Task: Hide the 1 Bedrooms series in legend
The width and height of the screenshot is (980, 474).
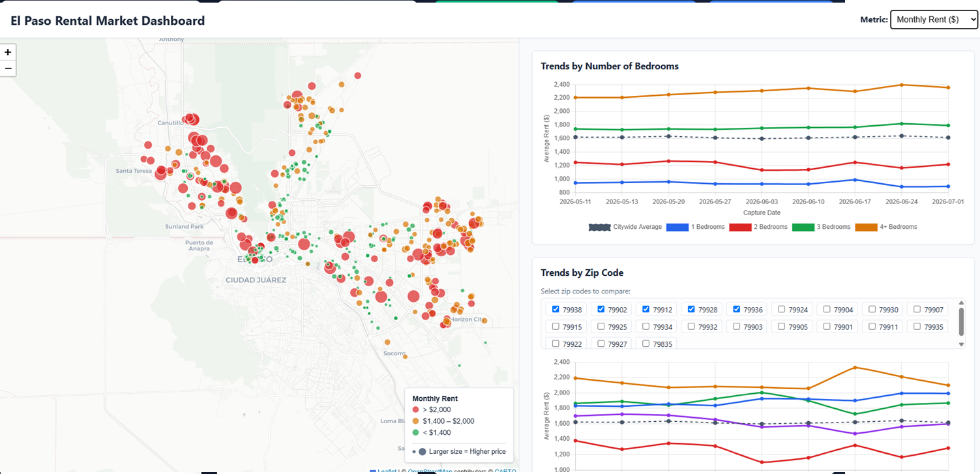Action: (x=695, y=227)
